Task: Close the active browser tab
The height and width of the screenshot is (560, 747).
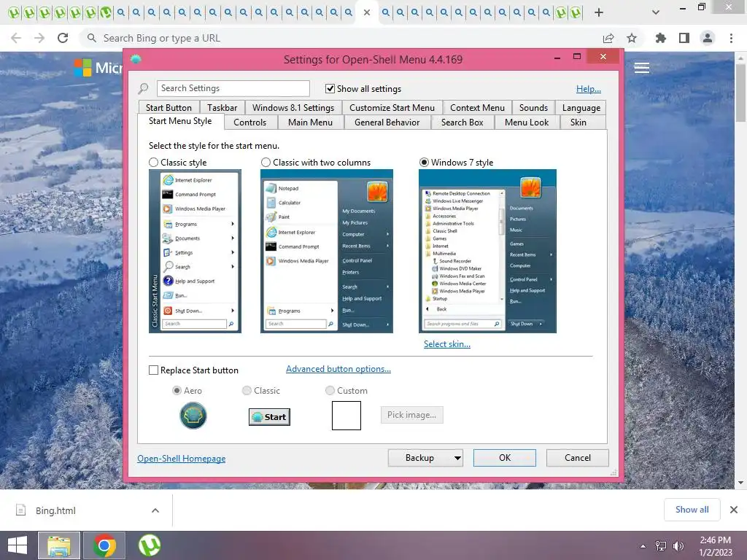Action: point(367,12)
